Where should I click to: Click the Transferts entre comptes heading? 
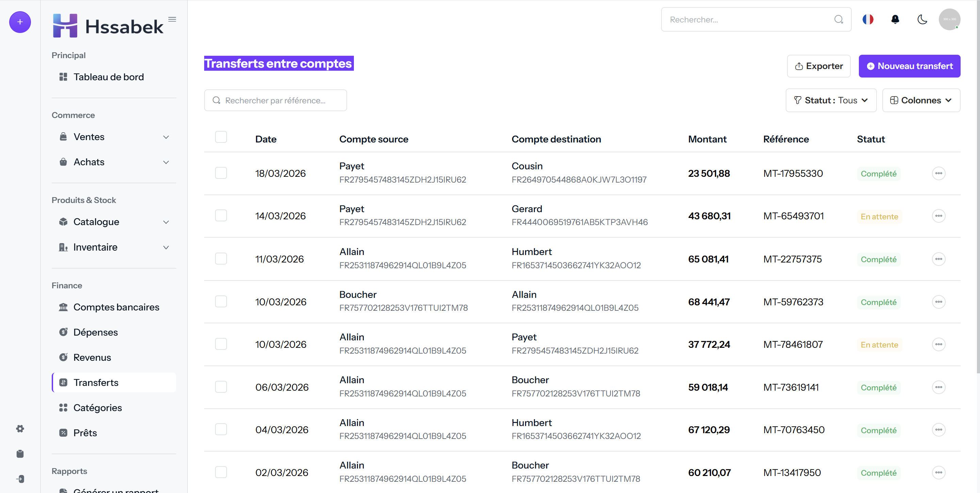(278, 64)
